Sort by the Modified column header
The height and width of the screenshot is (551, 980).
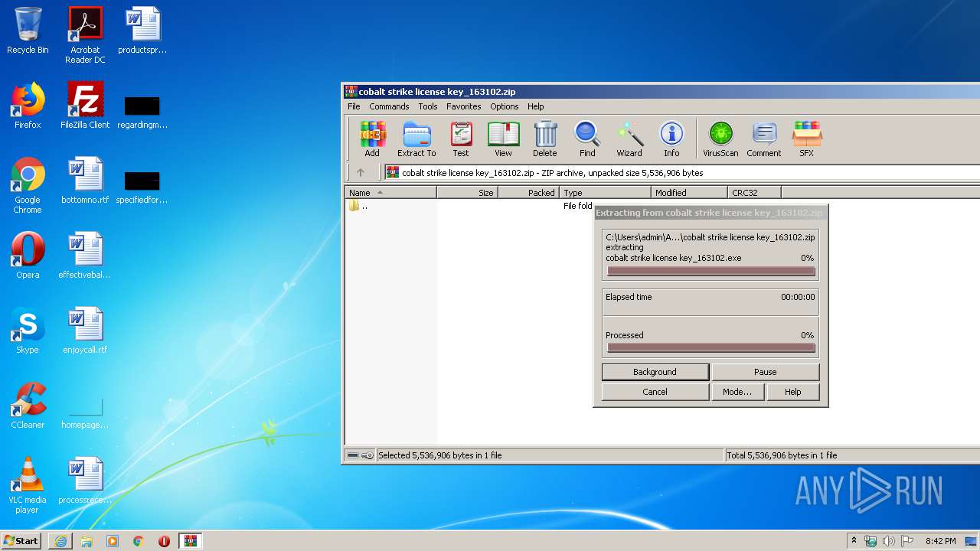[689, 193]
